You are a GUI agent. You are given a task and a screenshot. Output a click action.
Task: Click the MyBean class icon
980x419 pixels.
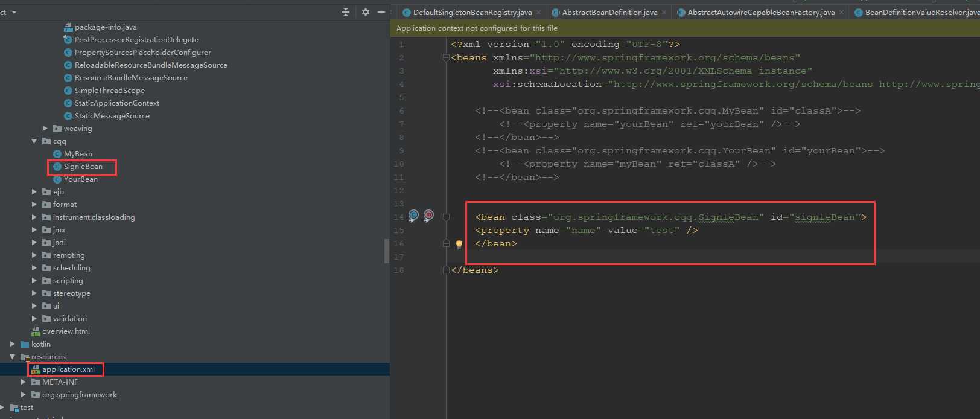(57, 154)
